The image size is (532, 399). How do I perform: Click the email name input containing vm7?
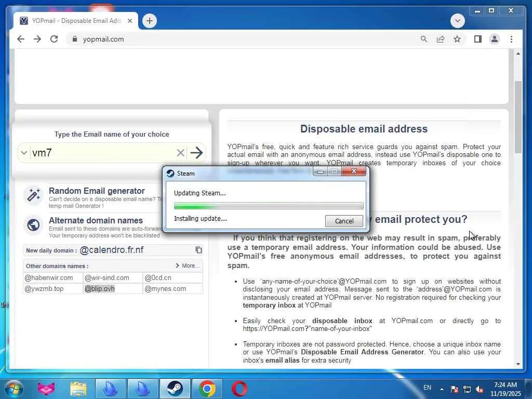[102, 153]
